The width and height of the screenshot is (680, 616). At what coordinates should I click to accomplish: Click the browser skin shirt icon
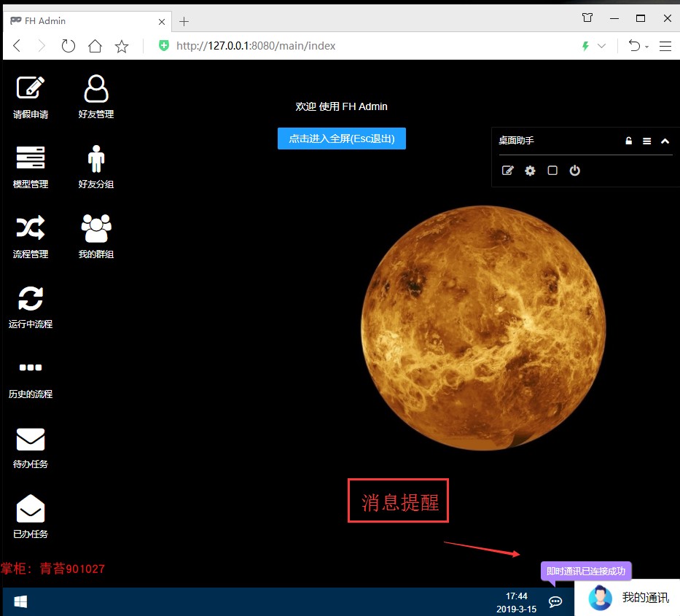pyautogui.click(x=587, y=17)
